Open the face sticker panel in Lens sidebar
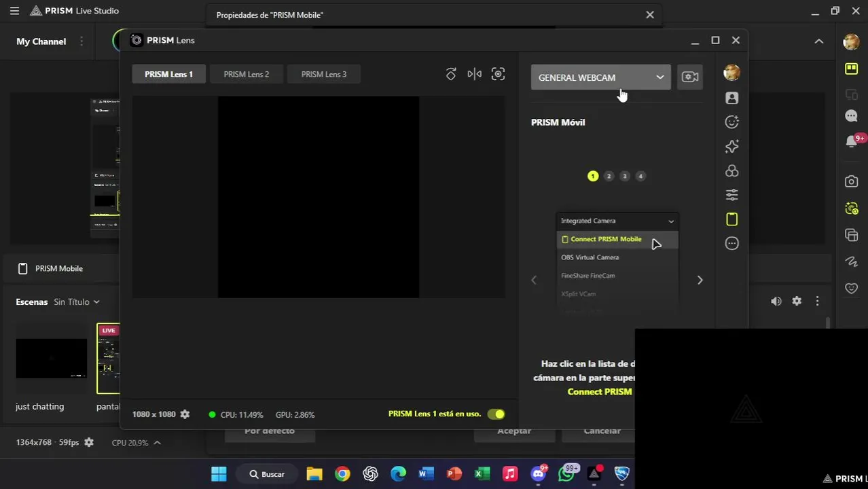The width and height of the screenshot is (868, 489). pos(731,122)
